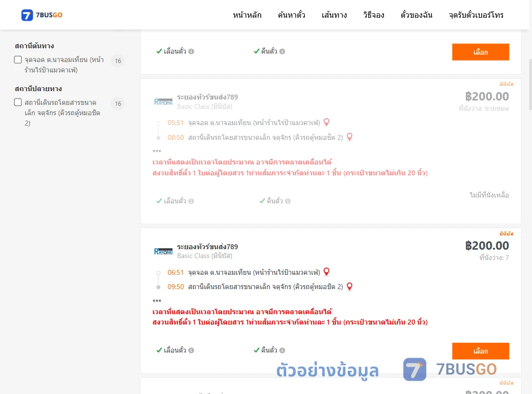Click the 08:50 arrival time
Image resolution: width=532 pixels, height=394 pixels.
point(176,137)
